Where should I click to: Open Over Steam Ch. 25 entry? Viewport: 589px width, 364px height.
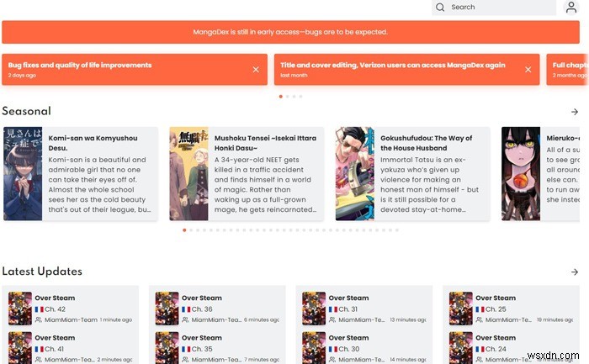[511, 309]
